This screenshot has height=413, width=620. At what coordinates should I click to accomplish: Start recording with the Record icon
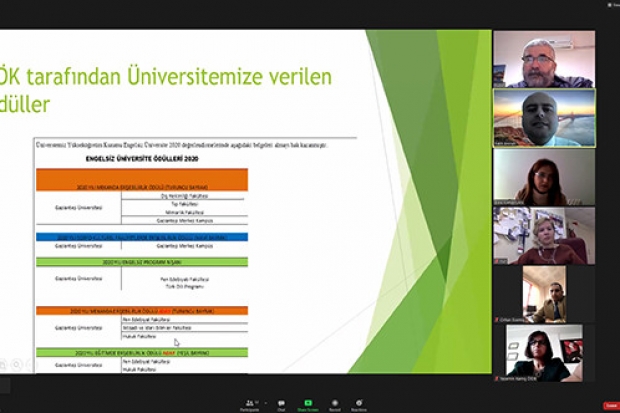click(334, 403)
